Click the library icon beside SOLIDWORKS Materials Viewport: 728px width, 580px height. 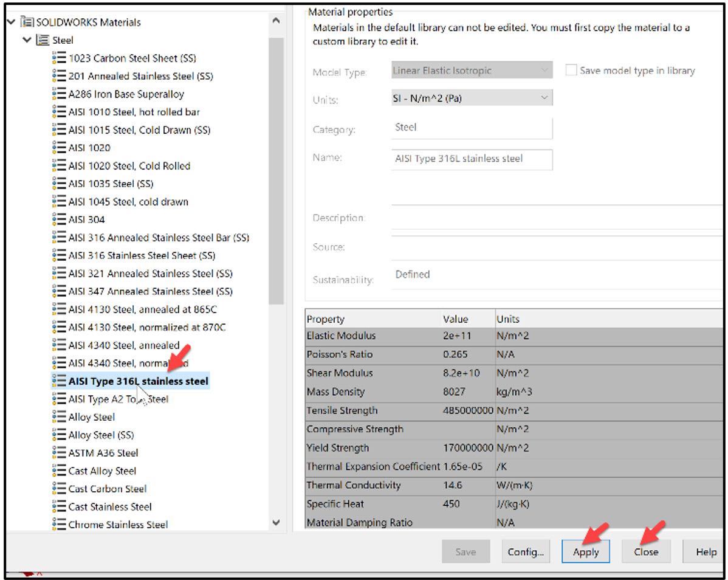click(x=27, y=21)
